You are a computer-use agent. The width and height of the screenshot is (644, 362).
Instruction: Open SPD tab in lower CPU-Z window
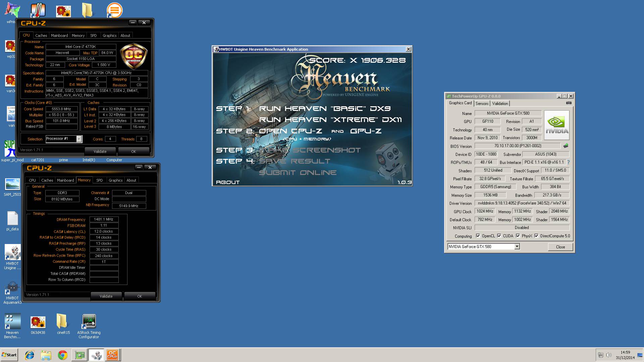click(x=100, y=180)
